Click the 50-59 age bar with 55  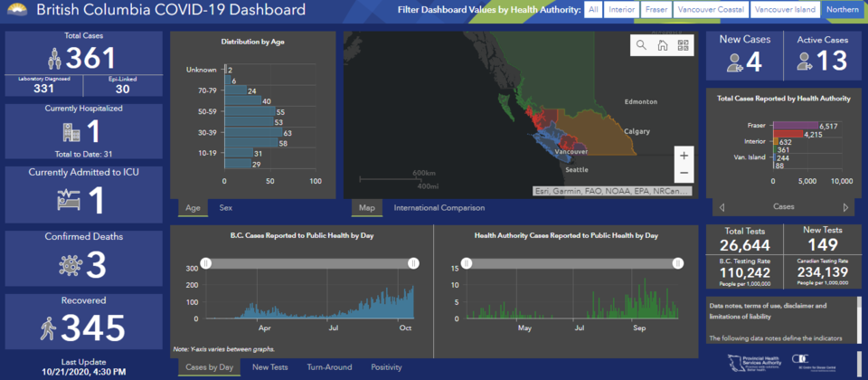pyautogui.click(x=250, y=111)
